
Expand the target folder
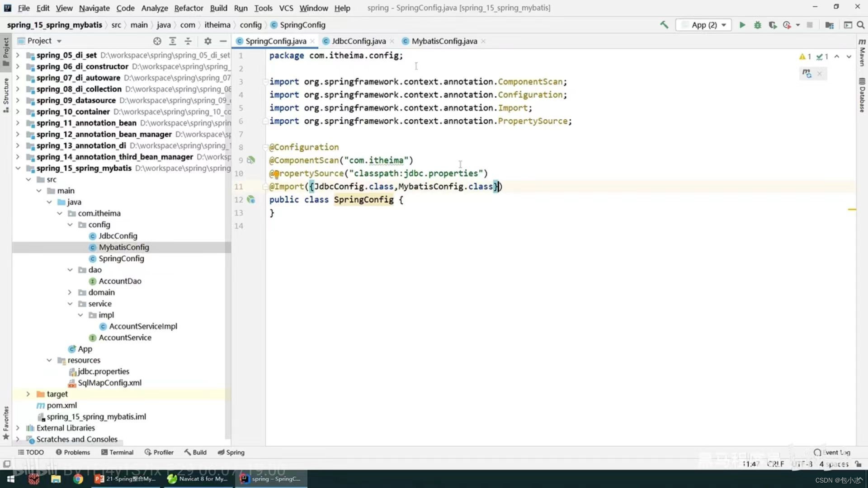28,394
